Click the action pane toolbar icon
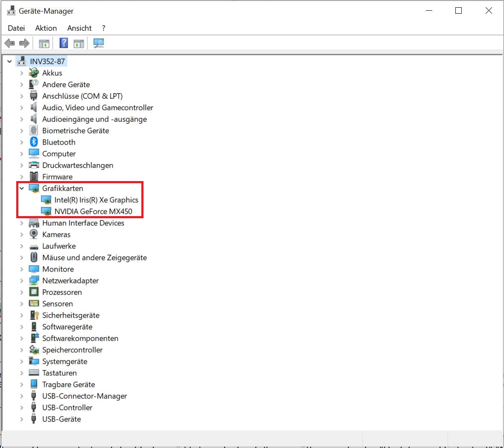 pyautogui.click(x=79, y=44)
